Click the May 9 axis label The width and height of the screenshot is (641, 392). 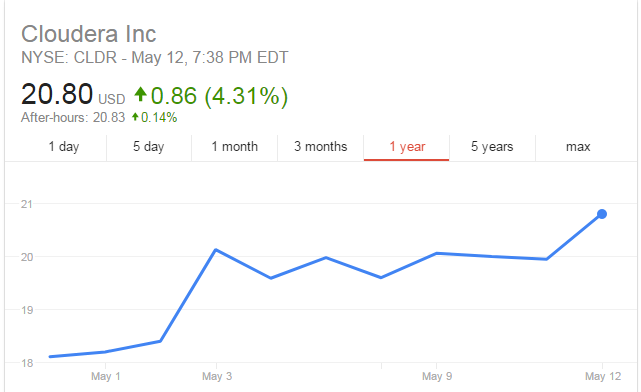tap(437, 376)
